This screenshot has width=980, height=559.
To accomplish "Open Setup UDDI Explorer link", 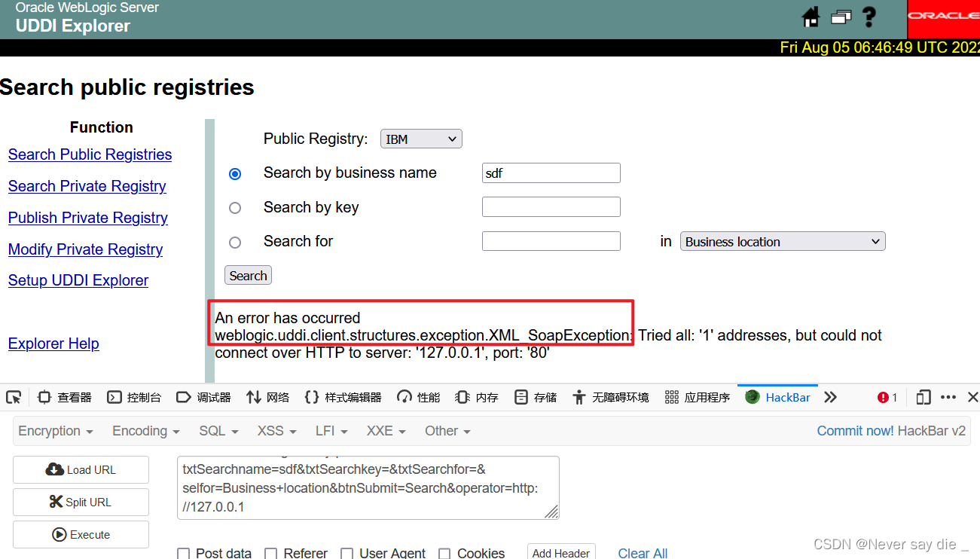I will point(78,280).
